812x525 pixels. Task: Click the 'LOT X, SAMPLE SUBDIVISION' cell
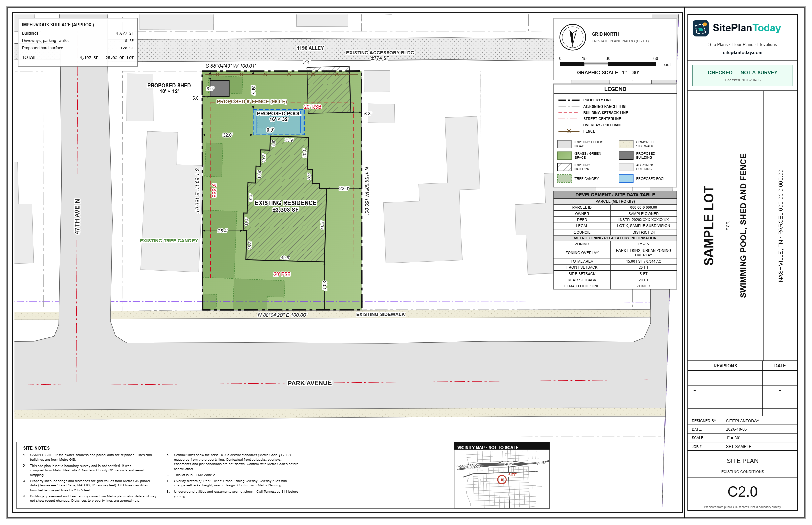tap(643, 226)
